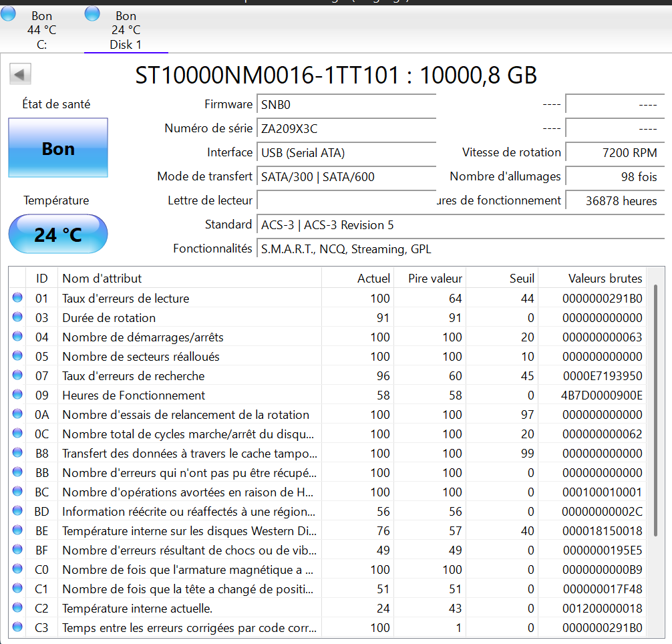Select the row Nombre de secteurs réalloués
This screenshot has width=672, height=644.
click(x=327, y=356)
